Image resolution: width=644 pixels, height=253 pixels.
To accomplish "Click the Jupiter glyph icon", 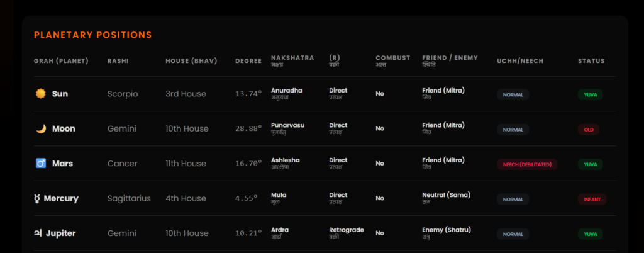I will 38,233.
